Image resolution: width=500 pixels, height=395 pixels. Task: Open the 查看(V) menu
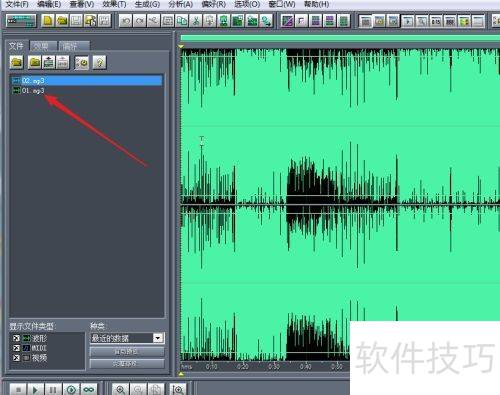click(82, 4)
